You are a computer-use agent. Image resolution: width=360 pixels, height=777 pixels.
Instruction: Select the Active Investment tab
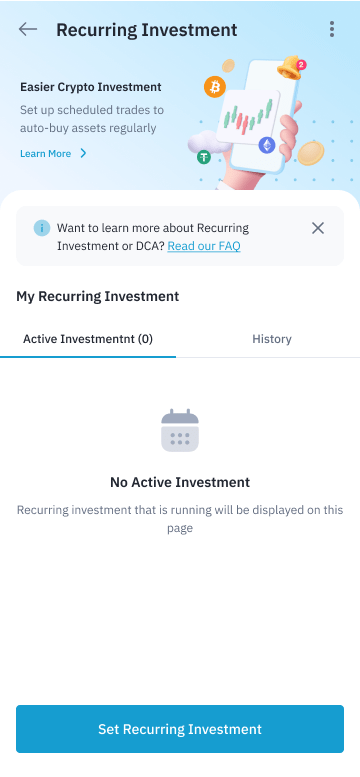point(88,339)
